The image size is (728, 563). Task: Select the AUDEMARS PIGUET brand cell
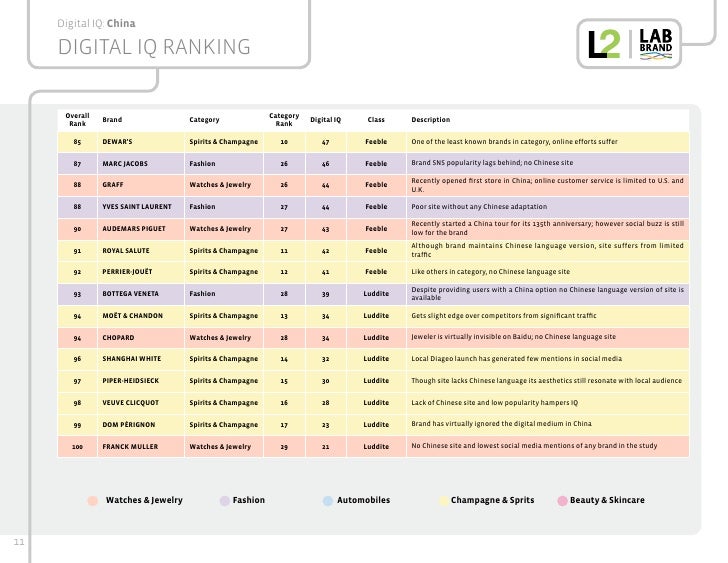click(141, 228)
